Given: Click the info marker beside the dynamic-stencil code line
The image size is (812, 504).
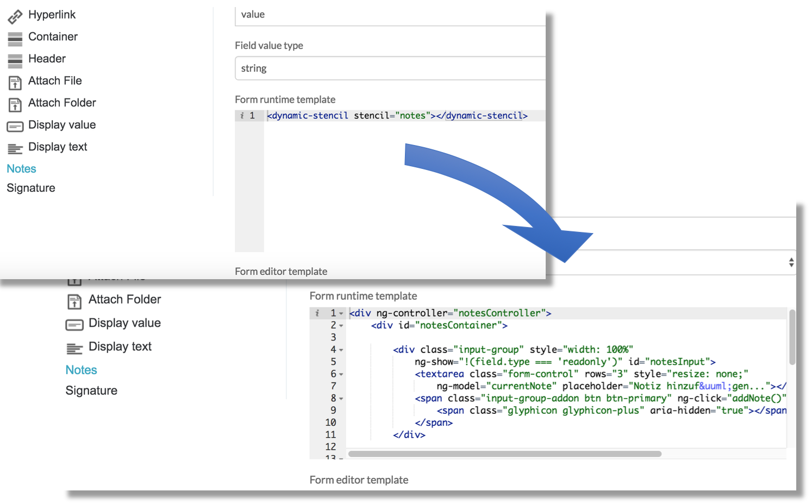Looking at the screenshot, I should point(242,116).
